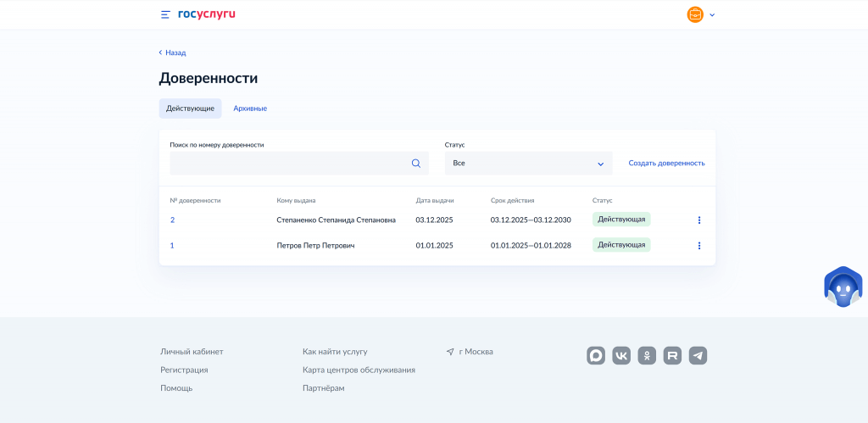Click the magnifier search icon

(415, 164)
